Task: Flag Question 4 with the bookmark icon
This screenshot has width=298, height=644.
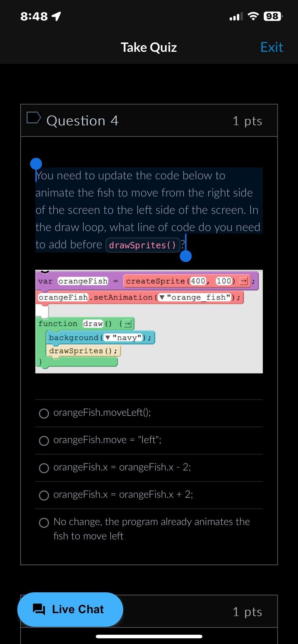Action: 34,118
